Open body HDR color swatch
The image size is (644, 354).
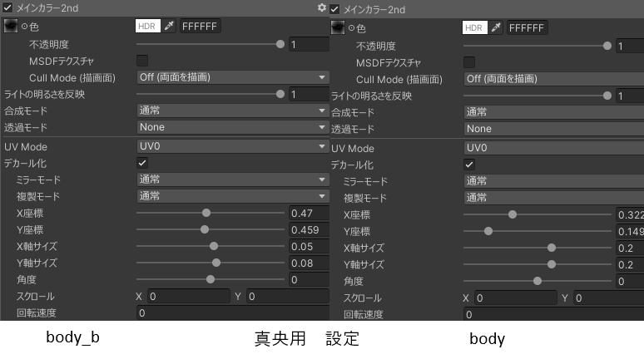click(474, 27)
